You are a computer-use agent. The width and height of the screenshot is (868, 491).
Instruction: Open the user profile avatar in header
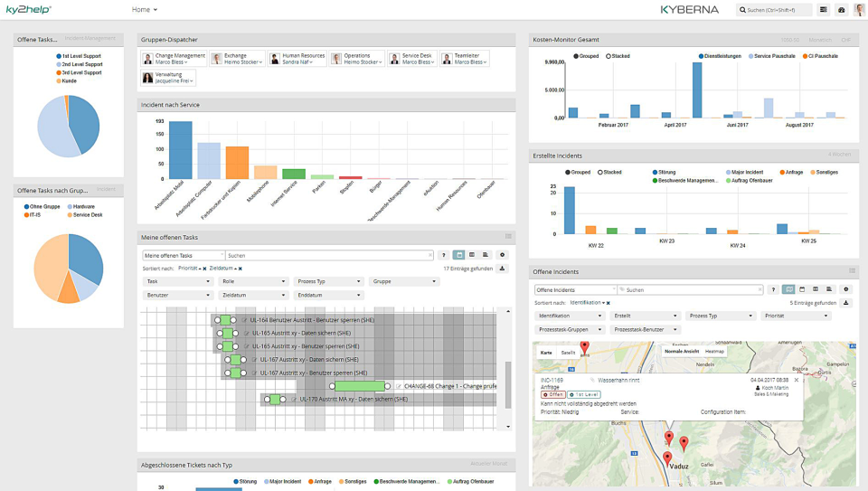pos(859,10)
